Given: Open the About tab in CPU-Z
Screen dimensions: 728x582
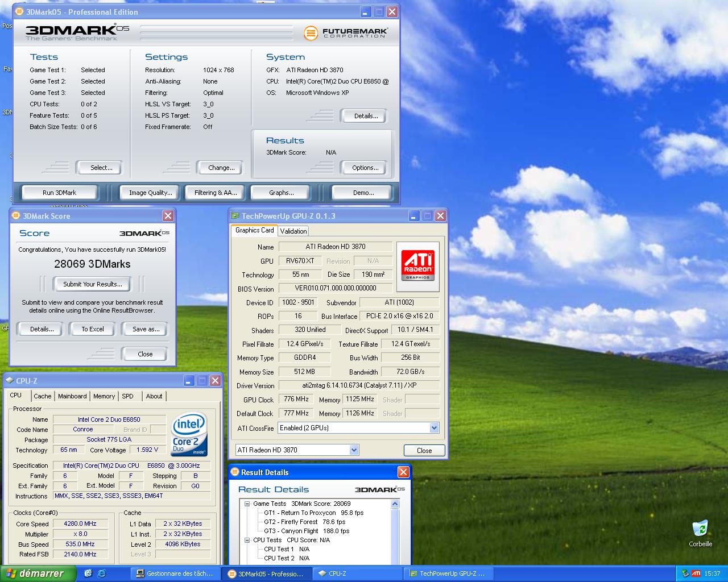Looking at the screenshot, I should point(154,396).
